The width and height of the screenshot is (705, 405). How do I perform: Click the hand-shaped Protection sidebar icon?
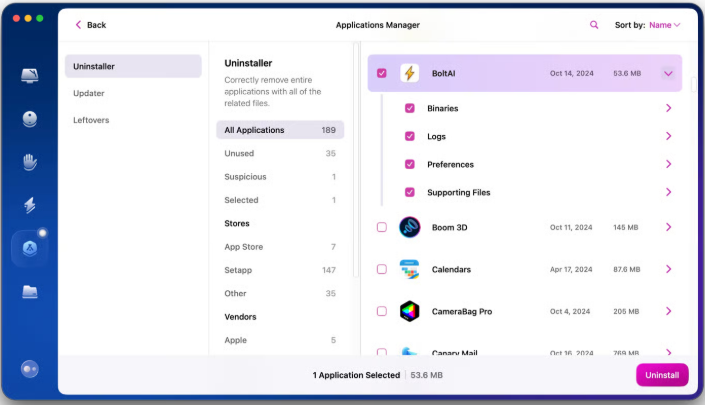click(30, 162)
